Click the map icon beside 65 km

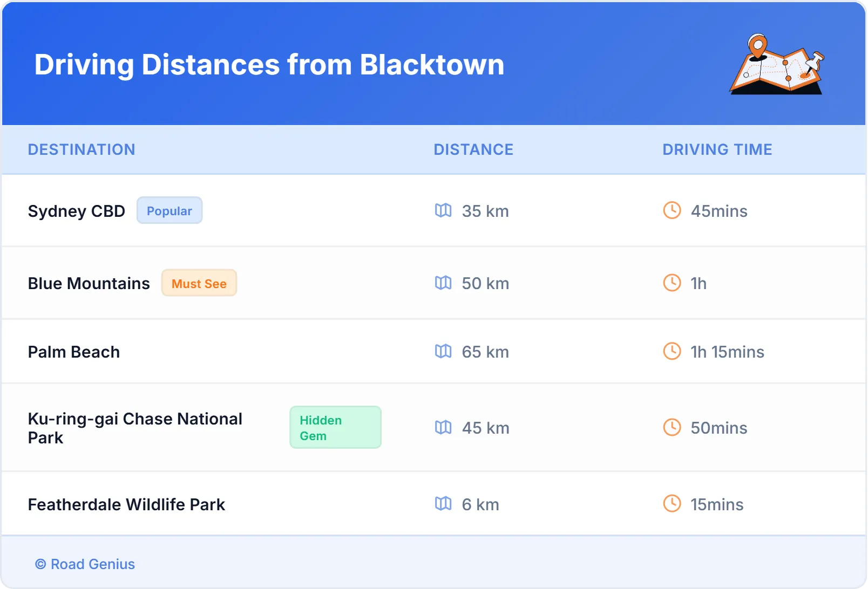(443, 351)
